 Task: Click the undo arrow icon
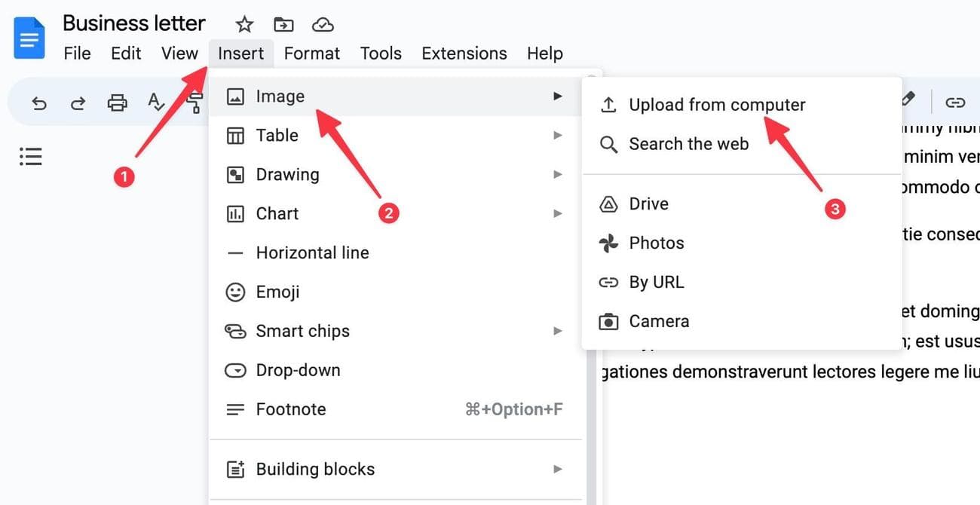tap(39, 103)
